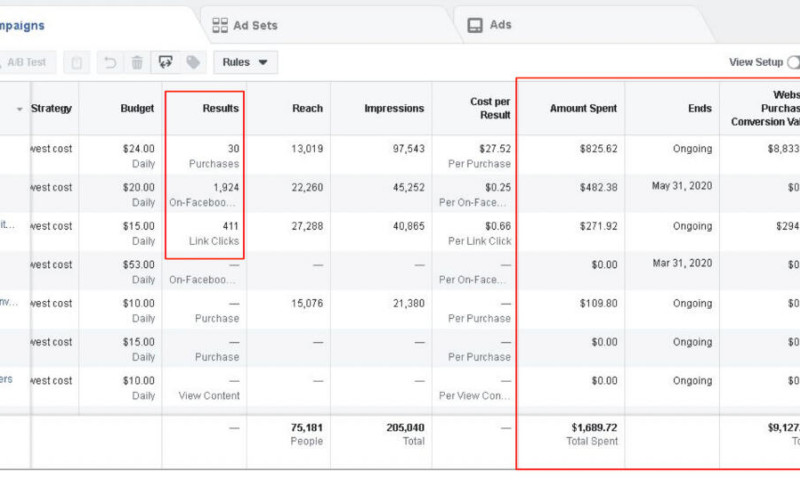Click the undo arrow icon
The height and width of the screenshot is (480, 800).
tap(111, 62)
